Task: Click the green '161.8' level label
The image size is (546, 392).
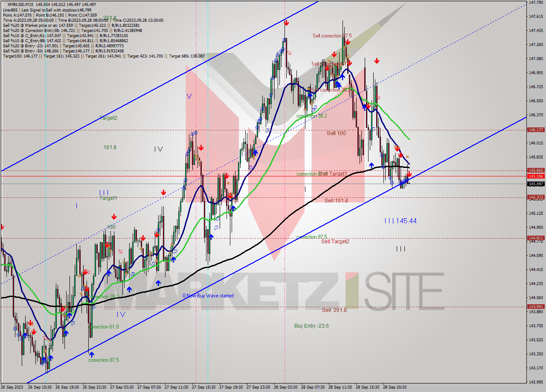Action: (110, 147)
